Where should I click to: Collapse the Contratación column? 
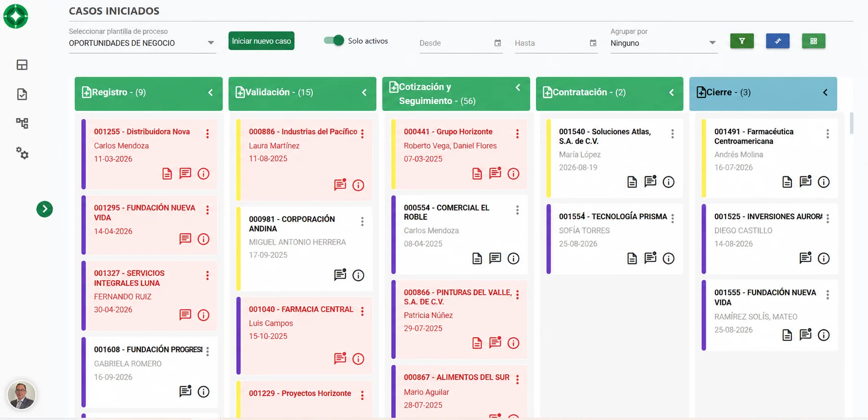tap(672, 92)
